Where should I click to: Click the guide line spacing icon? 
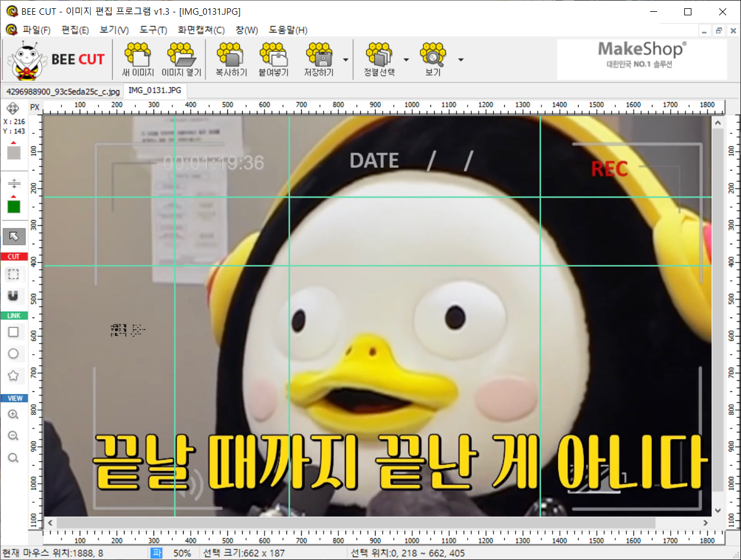pyautogui.click(x=14, y=184)
